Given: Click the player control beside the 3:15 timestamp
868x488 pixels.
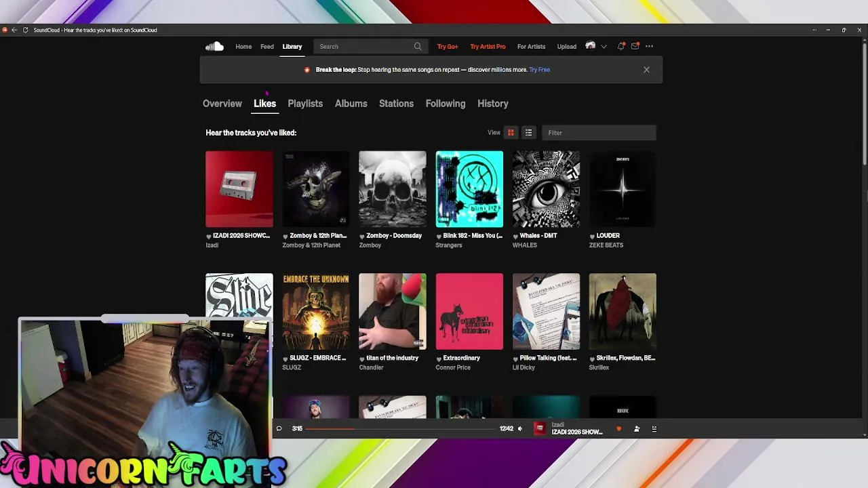Looking at the screenshot, I should [x=279, y=428].
